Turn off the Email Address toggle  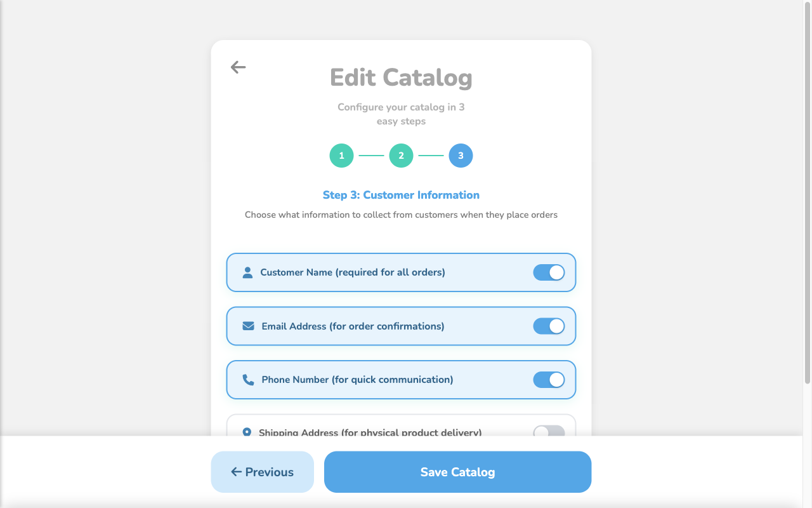tap(549, 326)
